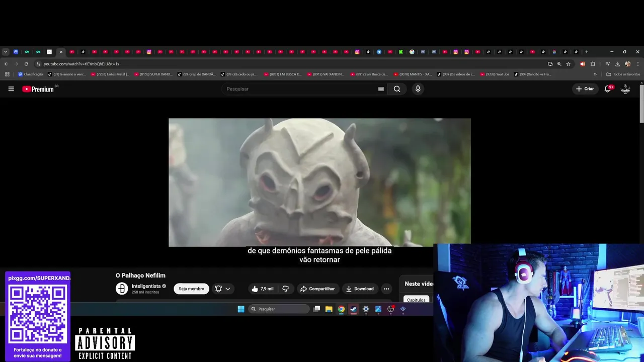Open the Inteligentista channel name link
The height and width of the screenshot is (362, 644).
click(146, 286)
